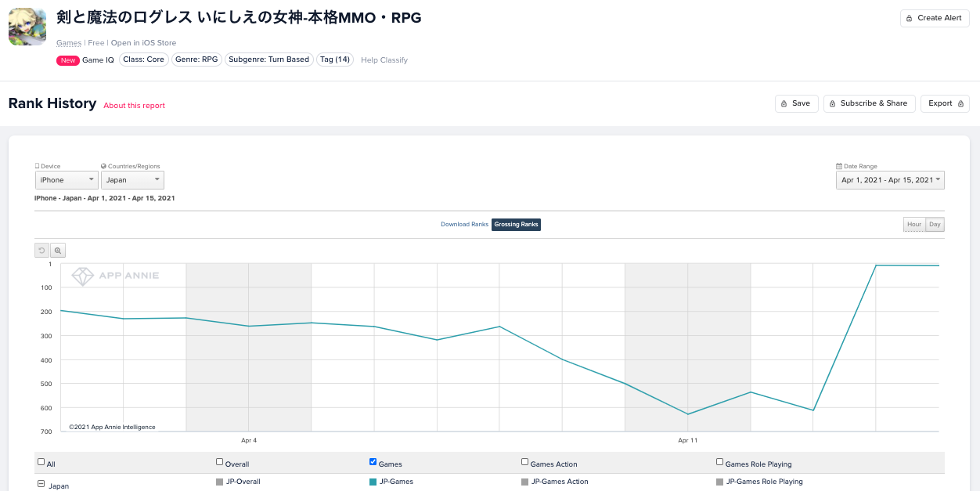980x491 pixels.
Task: Select the Grossing Ranks tab
Action: click(x=516, y=225)
